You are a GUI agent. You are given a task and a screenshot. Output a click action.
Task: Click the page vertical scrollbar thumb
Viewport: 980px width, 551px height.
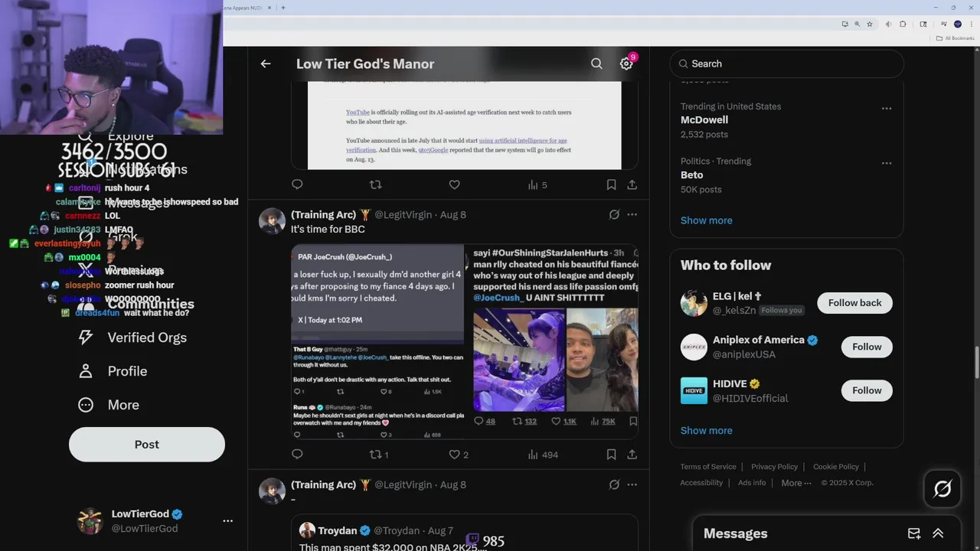click(x=976, y=361)
